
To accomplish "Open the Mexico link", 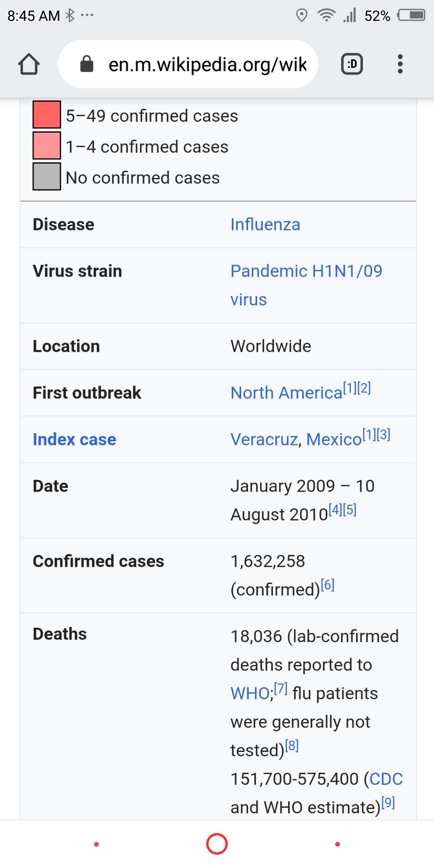I will 334,440.
